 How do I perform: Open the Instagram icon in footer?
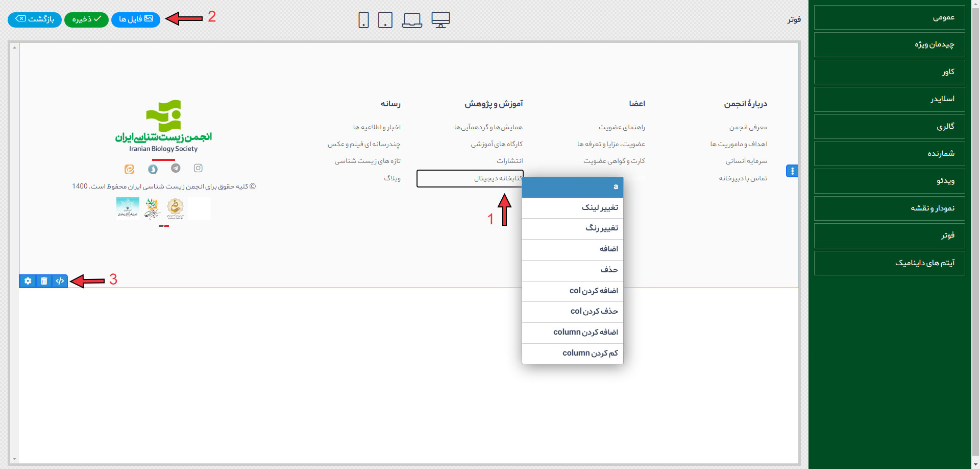(x=198, y=168)
